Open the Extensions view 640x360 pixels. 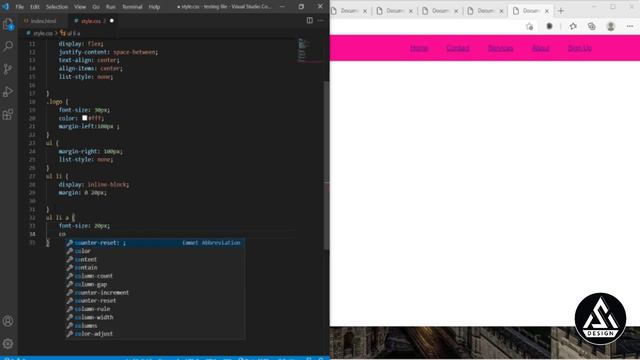[x=8, y=115]
